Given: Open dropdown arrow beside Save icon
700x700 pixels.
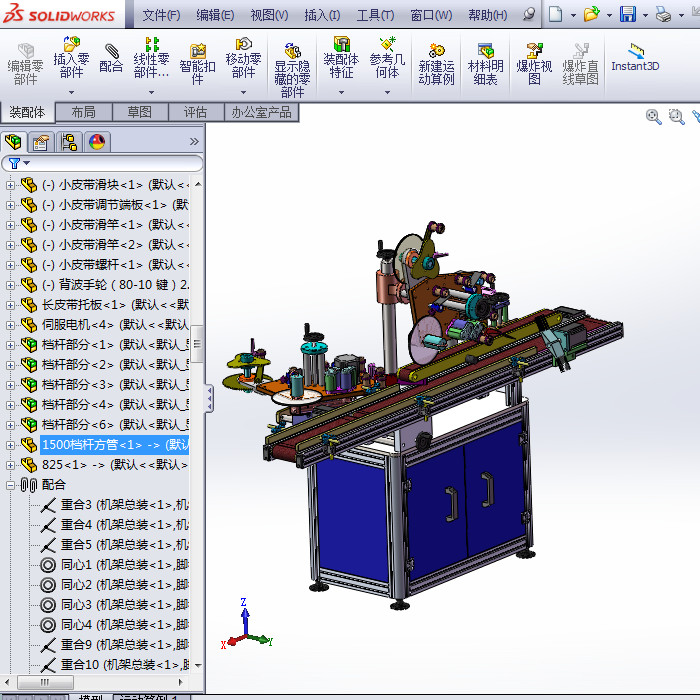Looking at the screenshot, I should click(x=646, y=15).
